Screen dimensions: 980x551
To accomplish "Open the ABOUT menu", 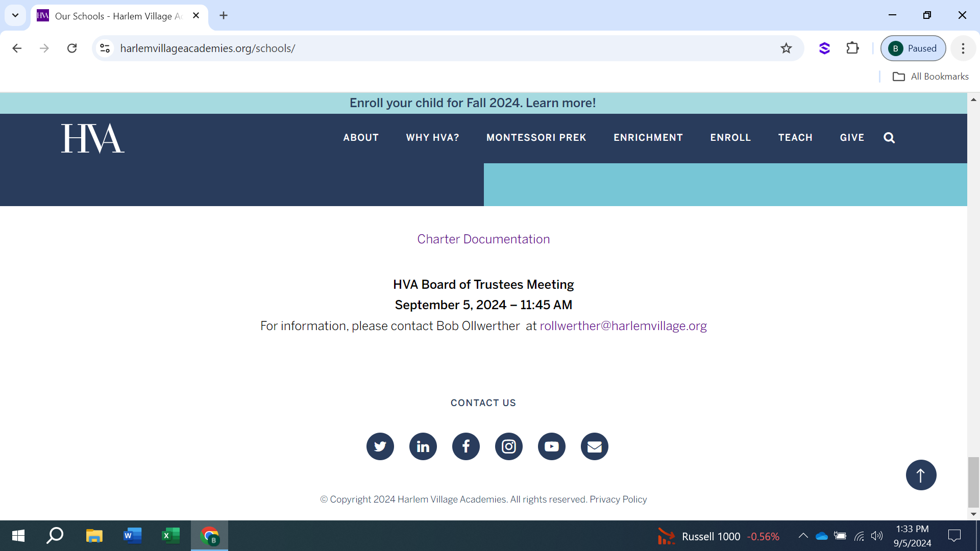I will 361,138.
